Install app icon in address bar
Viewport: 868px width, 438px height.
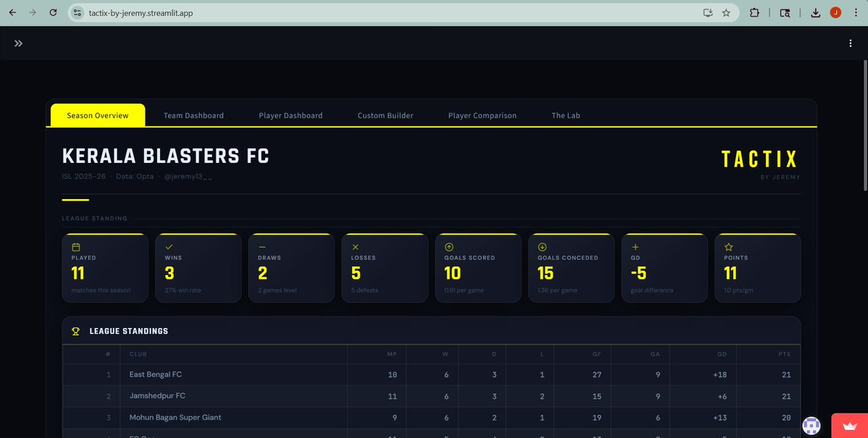[x=707, y=13]
